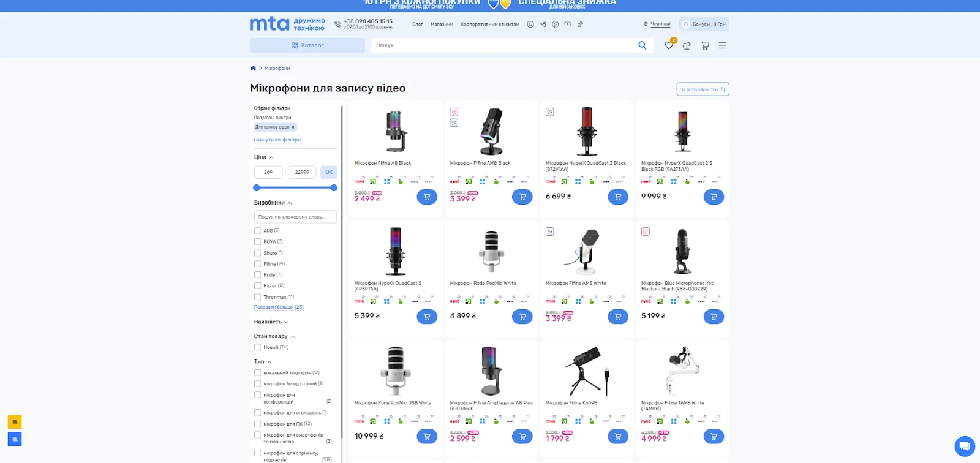This screenshot has width=980, height=463.
Task: Open the YouTube social link
Action: [x=568, y=24]
